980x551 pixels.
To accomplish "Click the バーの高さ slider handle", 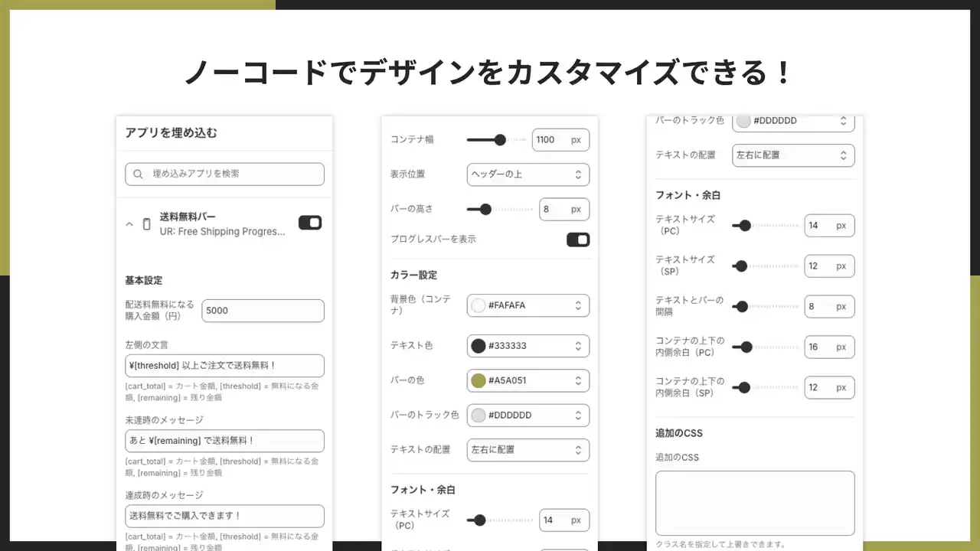I will [x=485, y=209].
